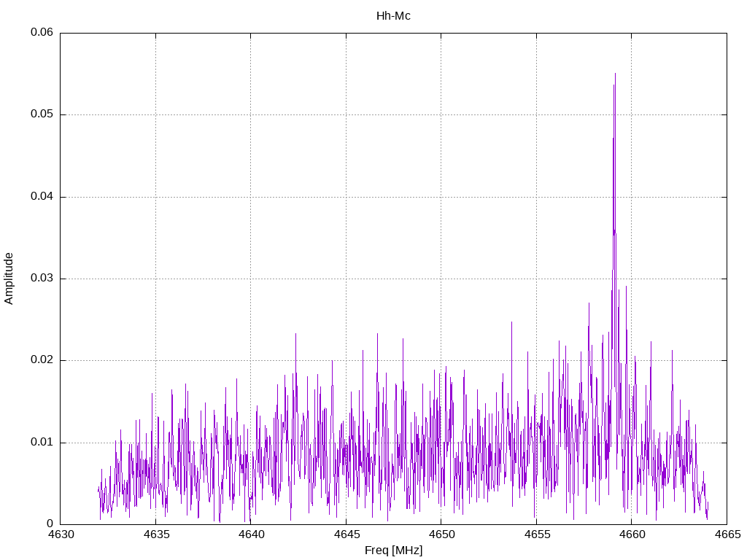This screenshot has width=747, height=560.
Task: Click the 0.06 y-axis tick label
Action: 42,33
